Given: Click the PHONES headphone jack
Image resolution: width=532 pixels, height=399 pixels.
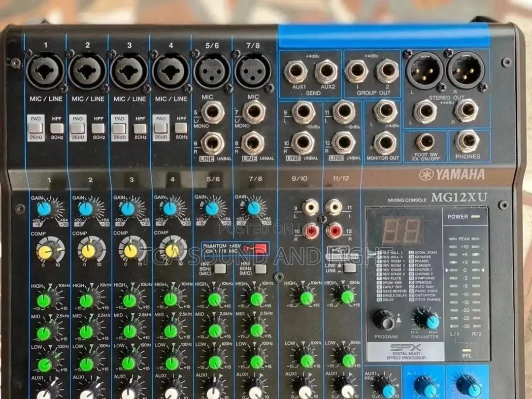Looking at the screenshot, I should [x=467, y=141].
